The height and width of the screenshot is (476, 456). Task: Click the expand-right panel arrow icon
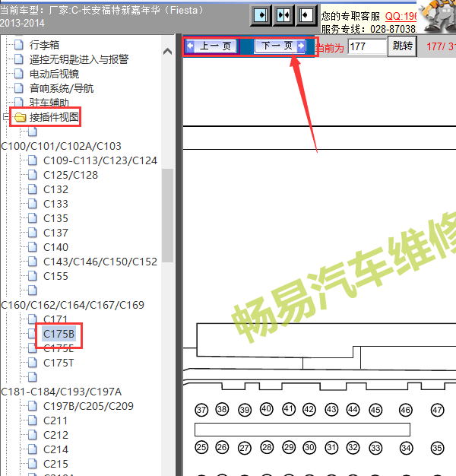click(261, 15)
